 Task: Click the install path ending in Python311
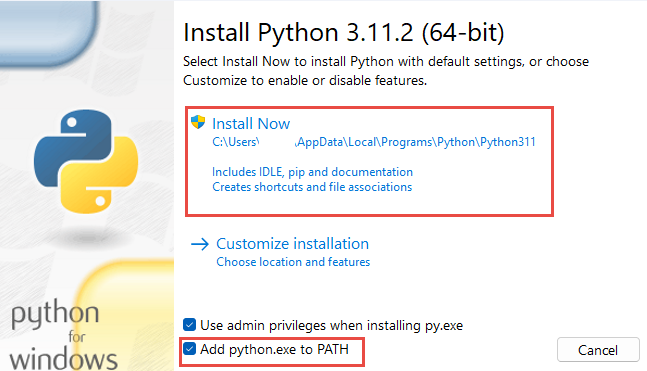click(374, 142)
